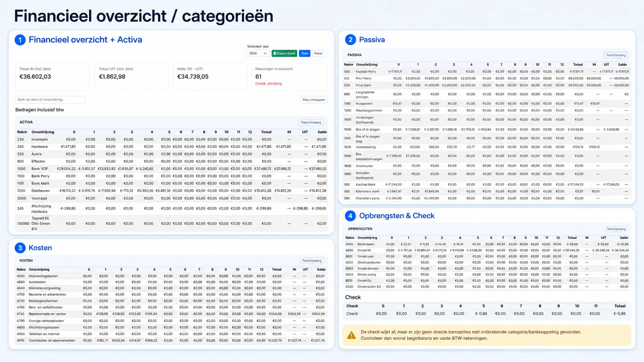
Task: Collapse all sections with Alles inklappen
Action: point(314,100)
